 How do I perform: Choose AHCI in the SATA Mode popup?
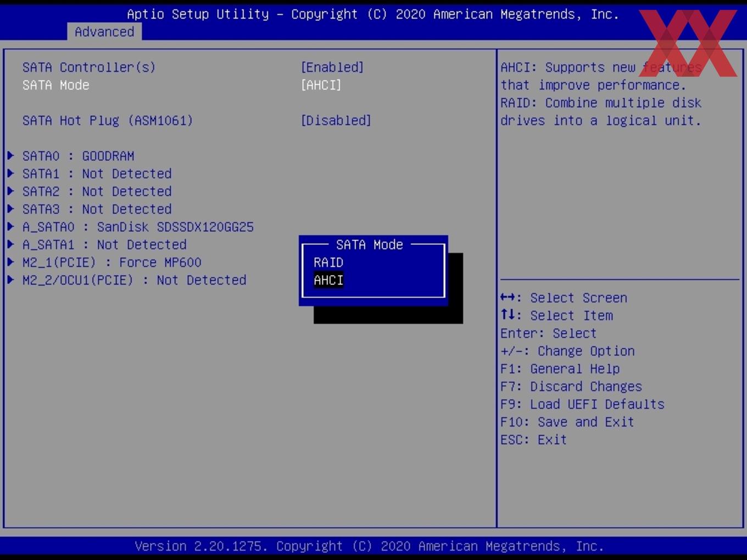(x=328, y=280)
